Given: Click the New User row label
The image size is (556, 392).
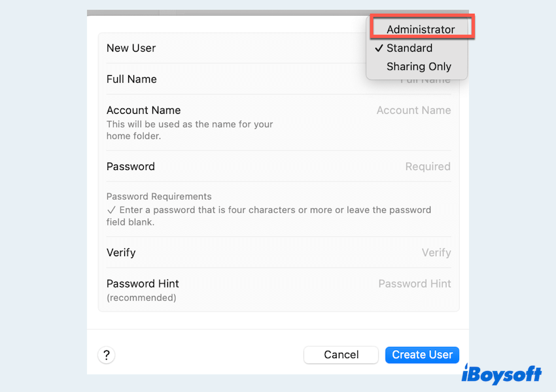Looking at the screenshot, I should [x=131, y=48].
